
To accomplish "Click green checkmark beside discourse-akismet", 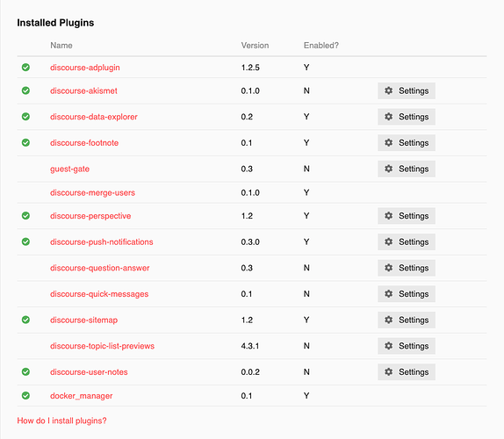I will 25,91.
